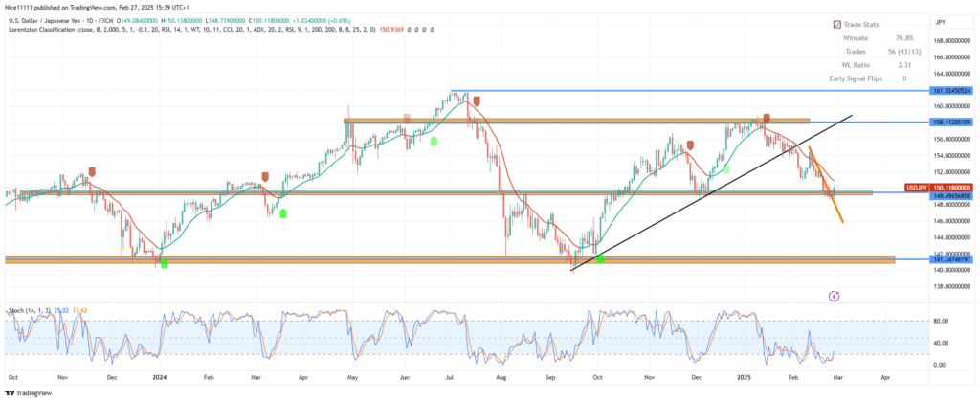Screen dimensions: 980x402
Task: Click the 40.00 level on Stoch axis
Action: coord(942,343)
